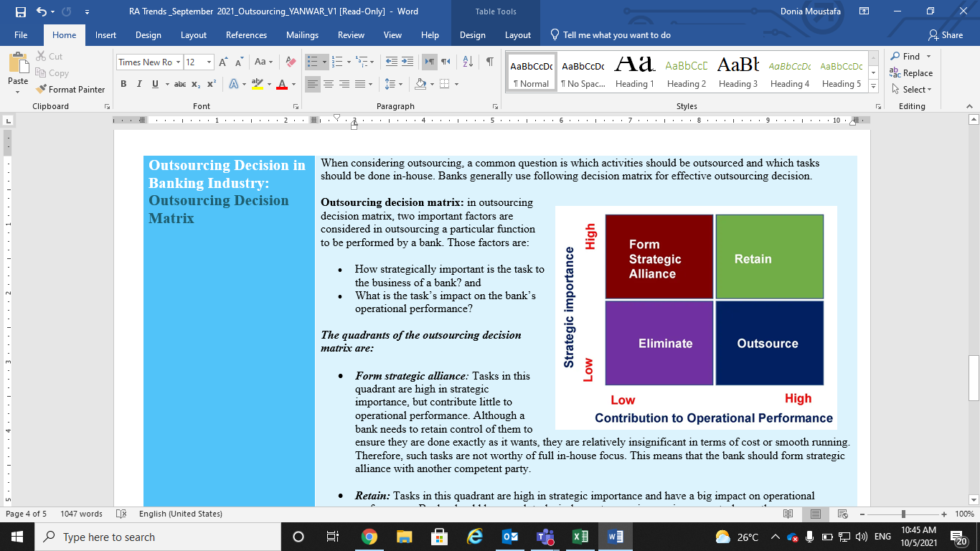The image size is (980, 551).
Task: Click the Replace button in Editing group
Action: coord(911,73)
